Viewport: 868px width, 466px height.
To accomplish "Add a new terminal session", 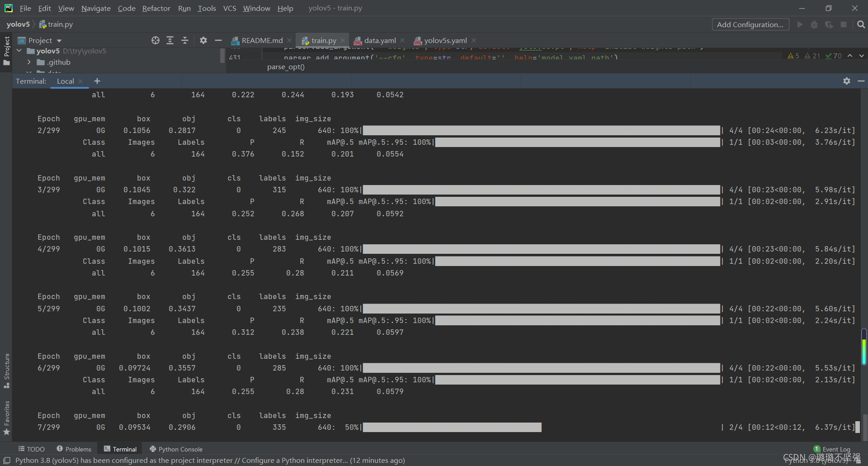I will point(97,81).
